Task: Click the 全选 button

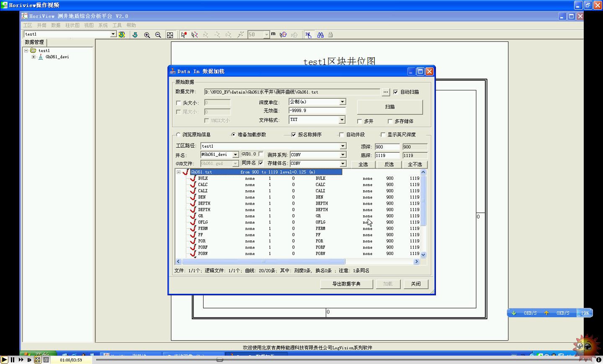Action: coord(363,164)
